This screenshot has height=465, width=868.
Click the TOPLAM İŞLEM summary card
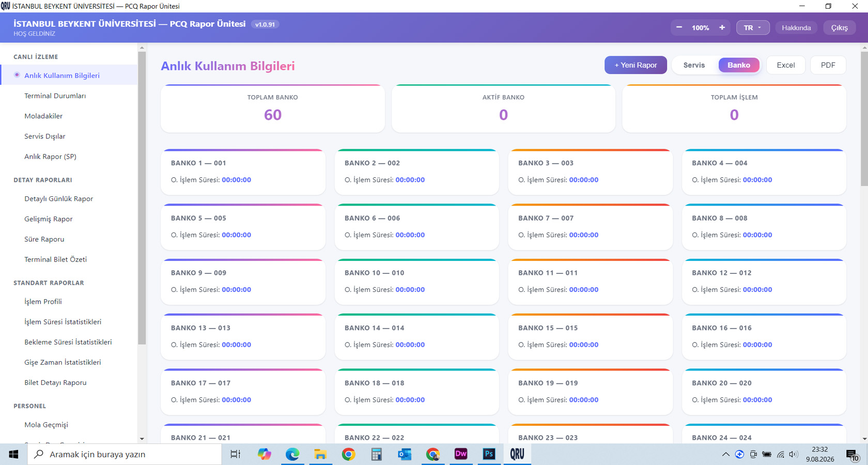(734, 109)
